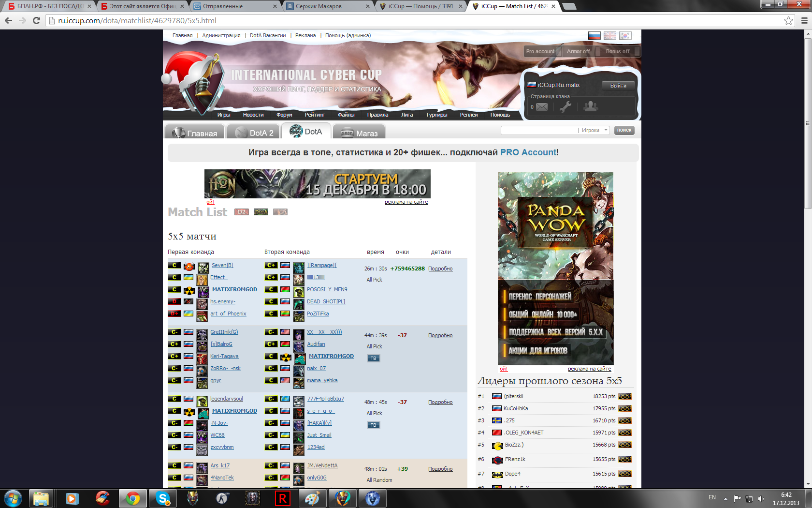Switch site language to Korean flag

click(x=625, y=36)
